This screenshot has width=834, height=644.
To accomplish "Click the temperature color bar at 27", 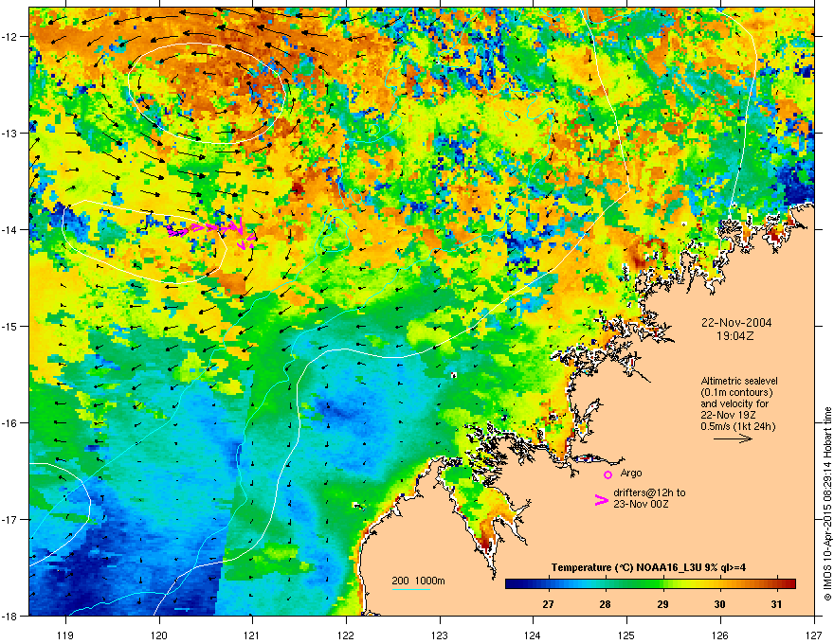I will point(548,584).
